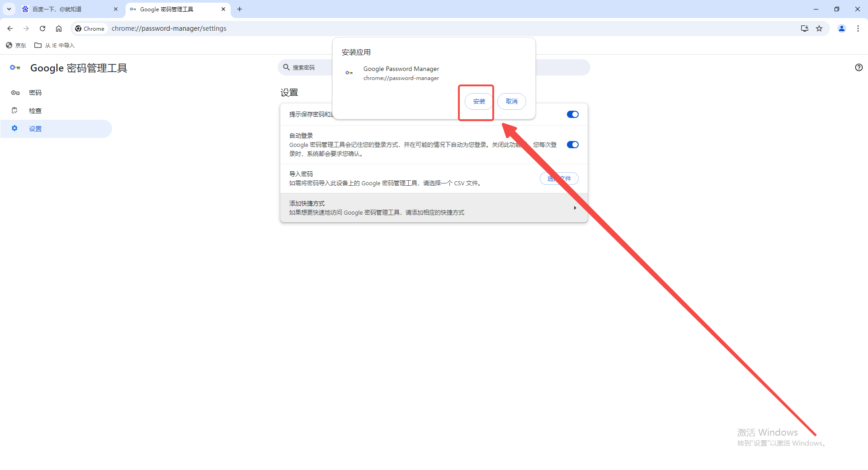The image size is (868, 470).
Task: Open a new tab with the plus button
Action: click(x=240, y=9)
